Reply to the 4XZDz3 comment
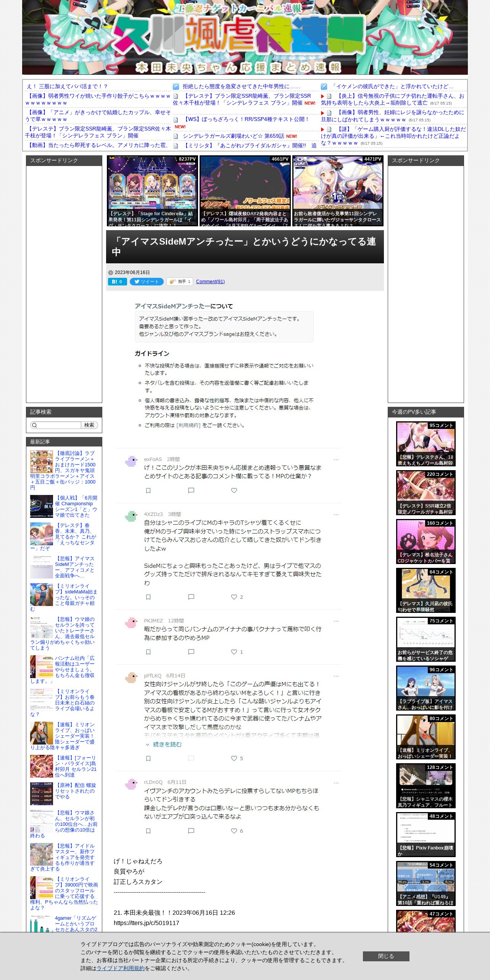Viewport: 490px width, 980px height. [191, 597]
